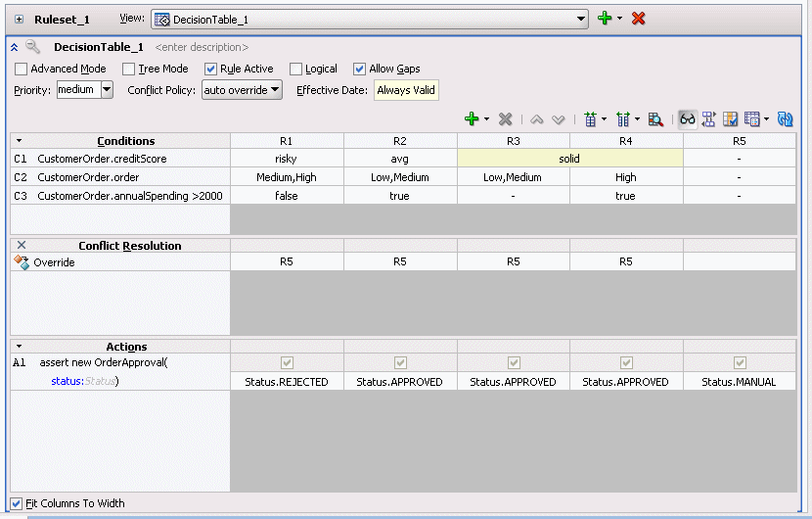Click the green plus add icon in table toolbar
Screen dimensions: 812x519
tap(472, 118)
